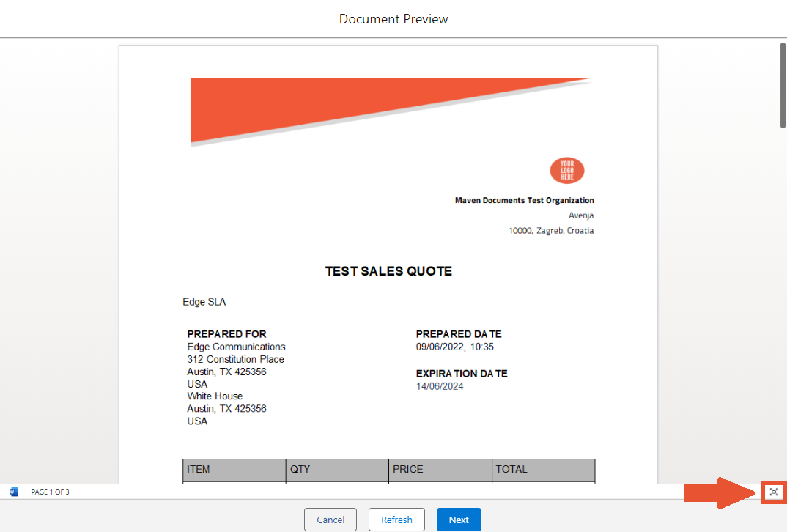Refresh the document preview
This screenshot has height=532, width=787.
coord(396,520)
